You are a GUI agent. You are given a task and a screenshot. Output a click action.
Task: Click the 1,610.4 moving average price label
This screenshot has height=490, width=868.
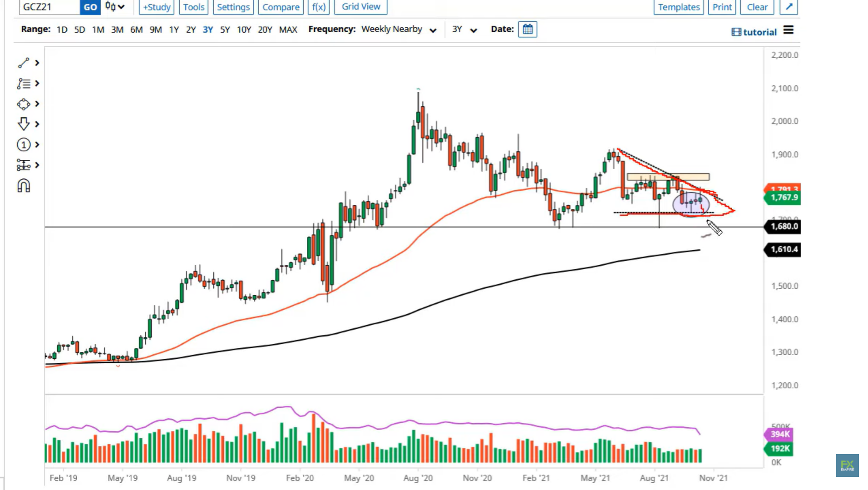pos(783,249)
